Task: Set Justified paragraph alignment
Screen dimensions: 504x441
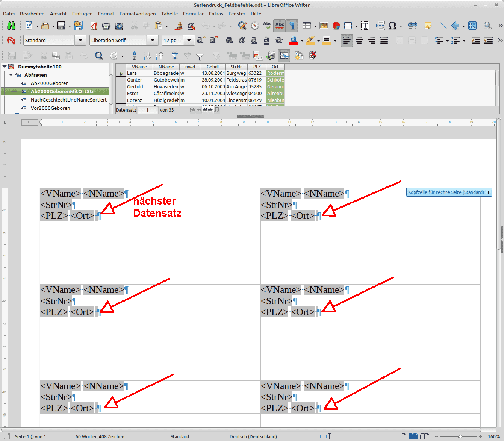Action: (x=384, y=40)
